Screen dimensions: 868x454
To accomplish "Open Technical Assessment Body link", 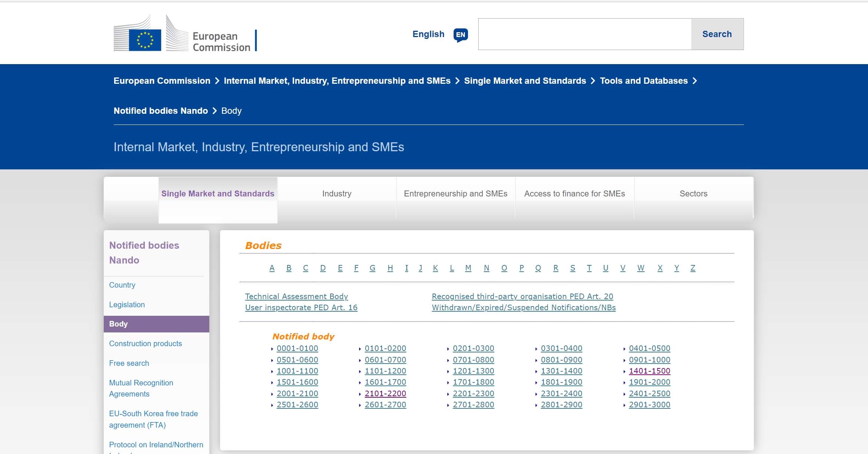I will (297, 296).
